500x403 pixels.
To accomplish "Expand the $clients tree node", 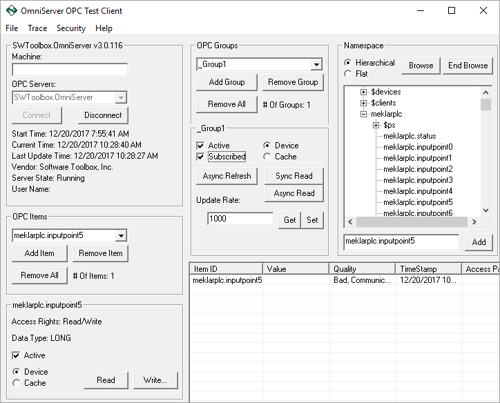I will click(x=364, y=103).
